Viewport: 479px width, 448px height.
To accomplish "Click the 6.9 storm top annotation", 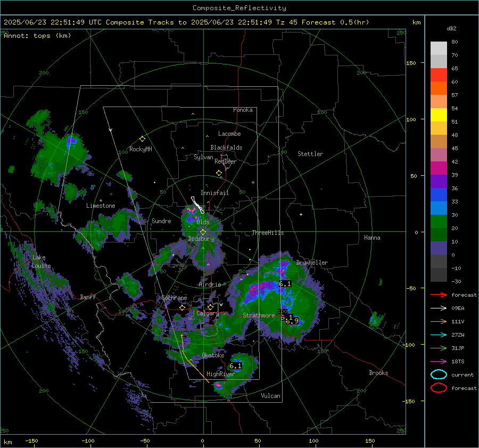I will point(292,321).
